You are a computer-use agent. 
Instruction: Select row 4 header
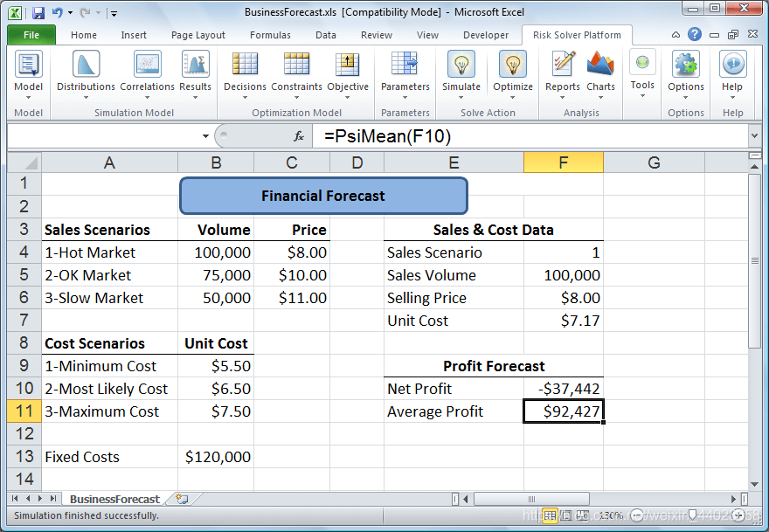[24, 252]
